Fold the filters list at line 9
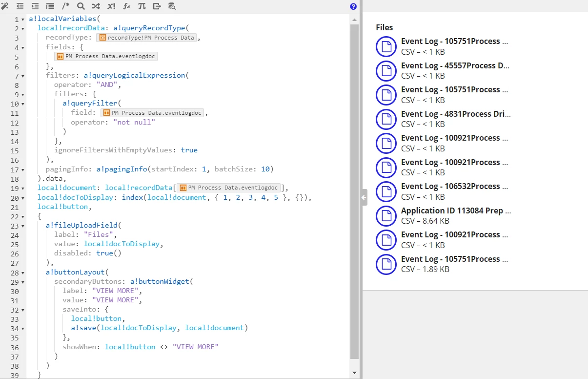 [x=23, y=95]
